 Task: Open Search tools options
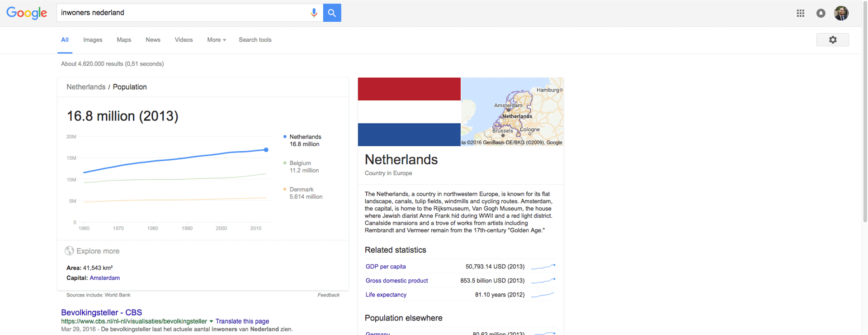pyautogui.click(x=255, y=40)
